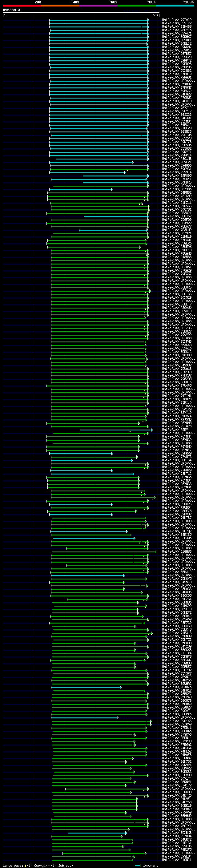Select the UniRef100_P48588 label
The image size is (197, 868).
pos(177,257)
